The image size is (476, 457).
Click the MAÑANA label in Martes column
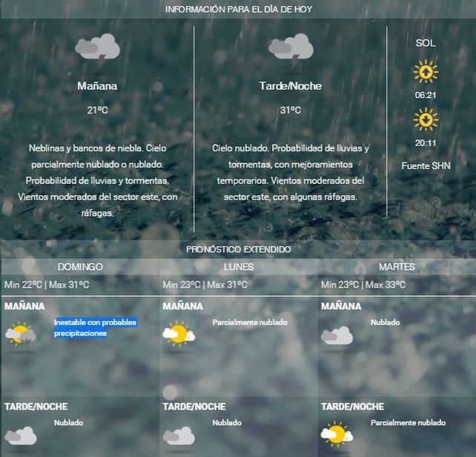[341, 306]
